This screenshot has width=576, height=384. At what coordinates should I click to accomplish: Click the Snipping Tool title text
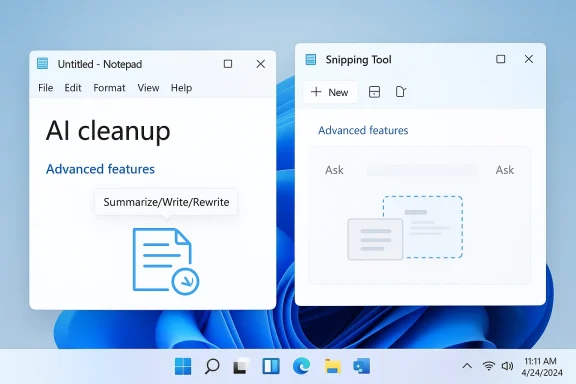click(x=358, y=60)
